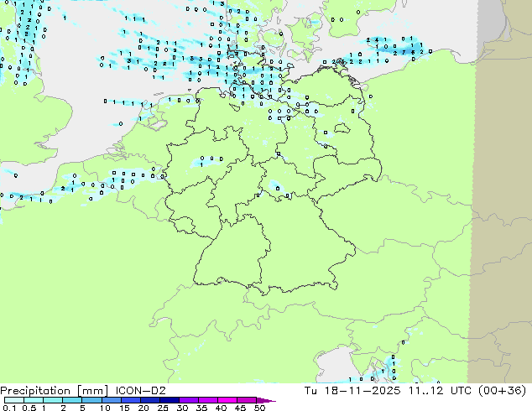
Task: Click the '50' legend scale label
Action: [259, 408]
